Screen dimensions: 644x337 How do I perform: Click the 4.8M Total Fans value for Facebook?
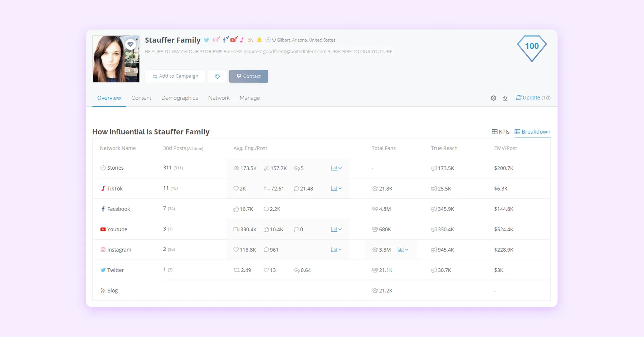[x=385, y=209]
